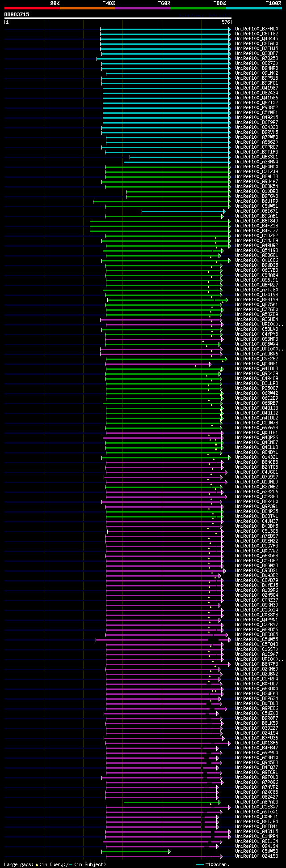This screenshot has width=286, height=868.
Task: Select the UniRef100_C9SBS1 label
Action: 257,571
